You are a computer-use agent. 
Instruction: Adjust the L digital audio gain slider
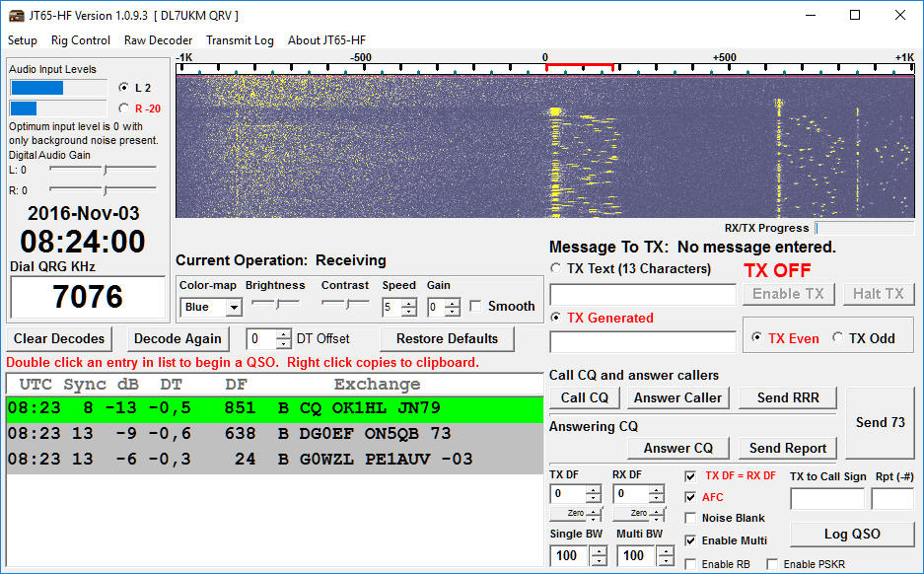click(x=105, y=170)
